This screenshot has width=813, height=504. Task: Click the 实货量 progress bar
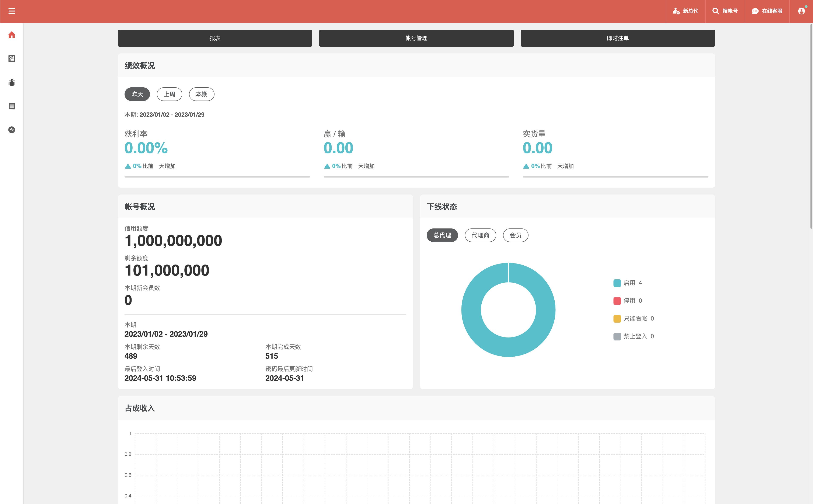615,177
